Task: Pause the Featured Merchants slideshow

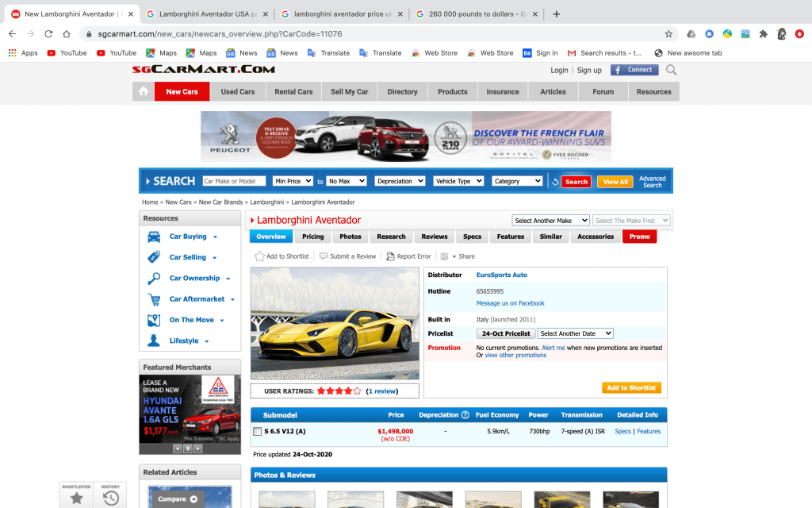Action: point(188,448)
